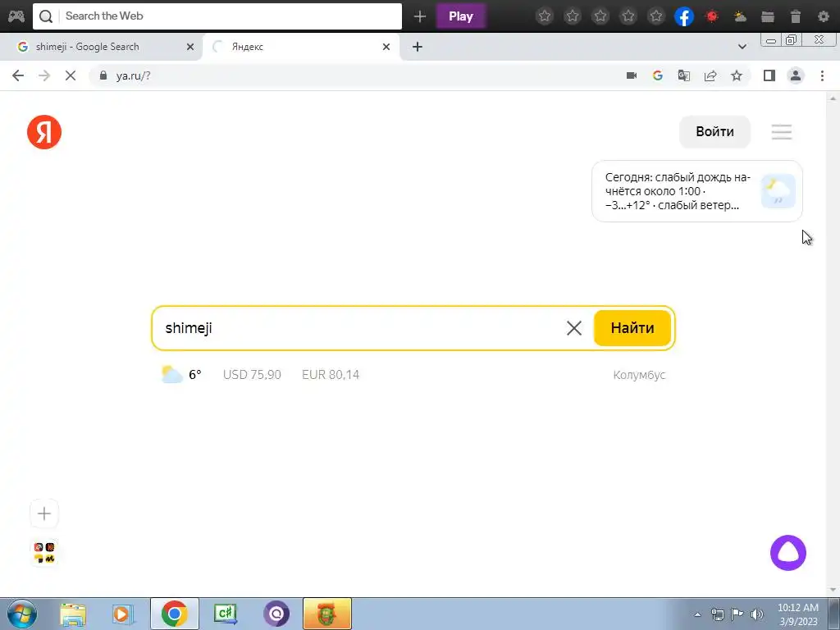Viewport: 840px width, 630px height.
Task: Click the plus icon next to Play
Action: click(419, 16)
